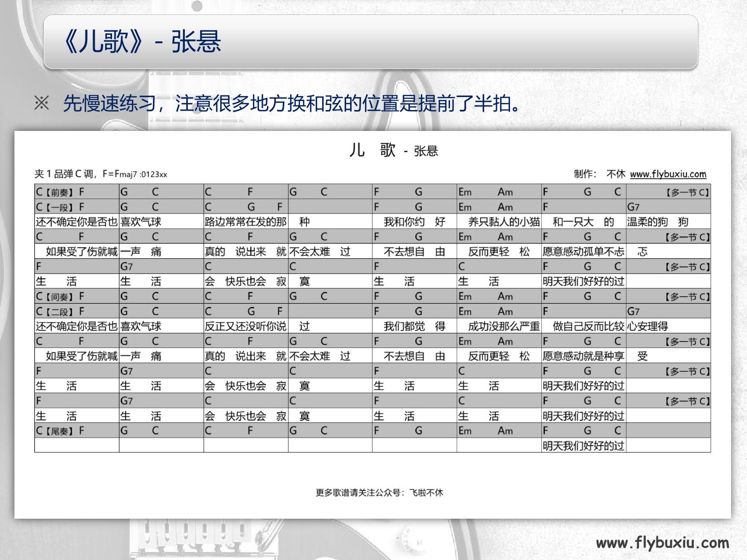Image resolution: width=747 pixels, height=560 pixels.
Task: Click the C【尾奏】F chord cell
Action: [77, 431]
